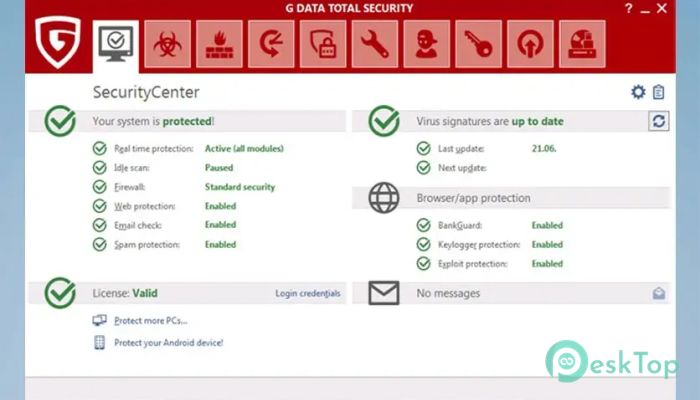Click the Next update label
This screenshot has height=400, width=700.
click(462, 168)
